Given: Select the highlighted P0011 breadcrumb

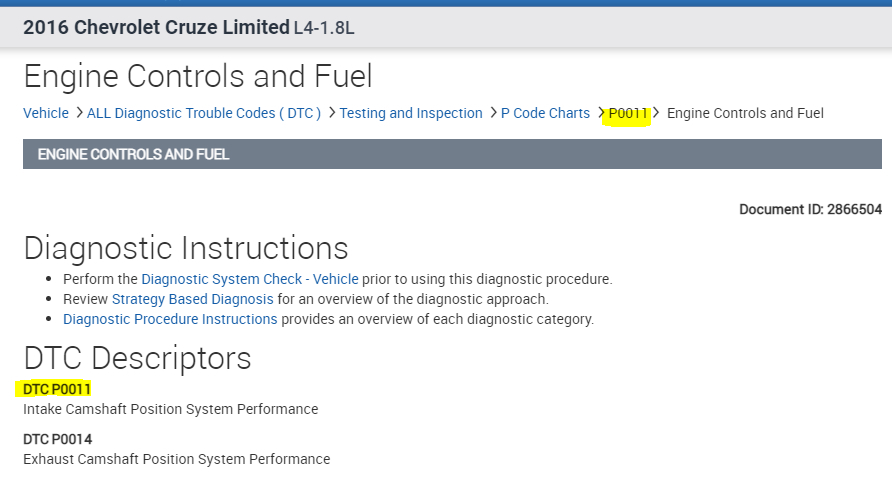Looking at the screenshot, I should [629, 113].
